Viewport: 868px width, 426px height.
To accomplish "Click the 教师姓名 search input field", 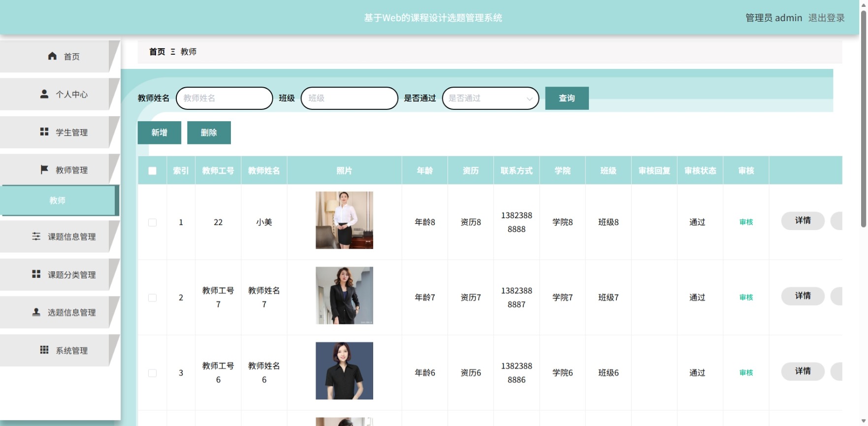I will point(224,98).
